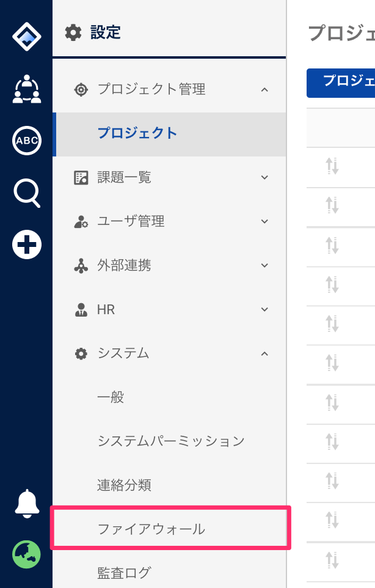Expand the HR section

coord(264,309)
